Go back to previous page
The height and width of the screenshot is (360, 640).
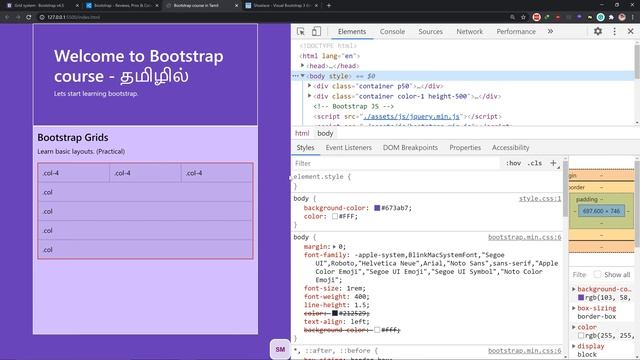tap(7, 17)
